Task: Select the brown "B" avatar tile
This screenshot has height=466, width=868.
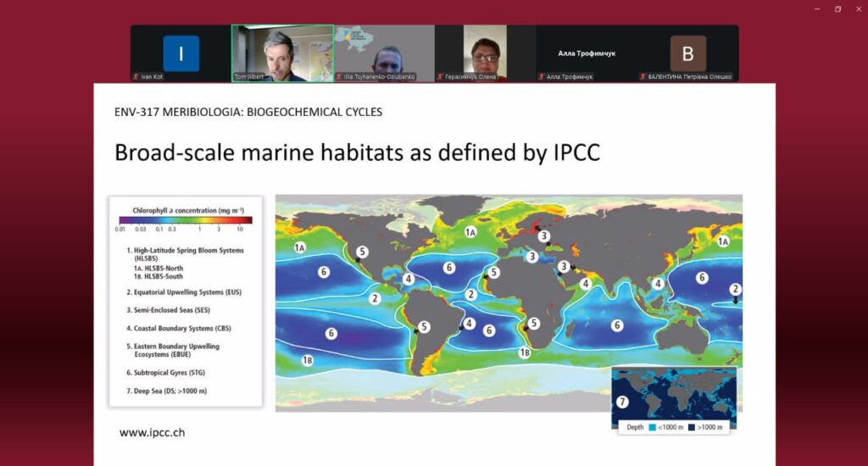Action: tap(687, 53)
